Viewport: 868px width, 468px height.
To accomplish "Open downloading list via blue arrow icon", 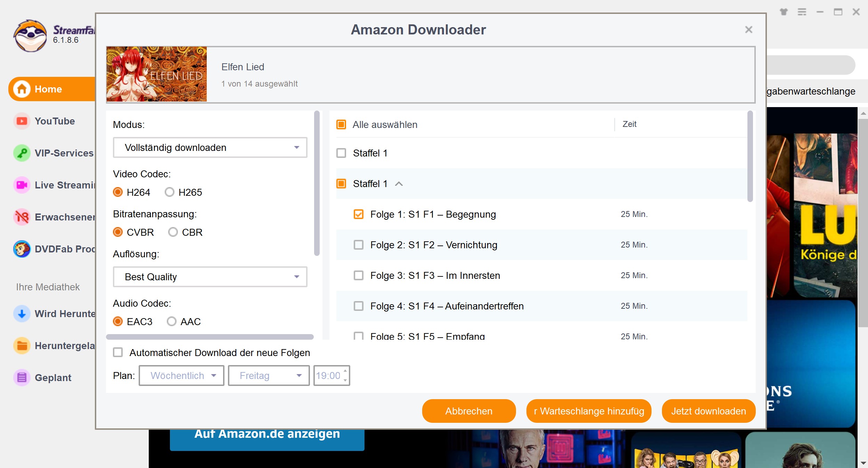I will point(22,314).
